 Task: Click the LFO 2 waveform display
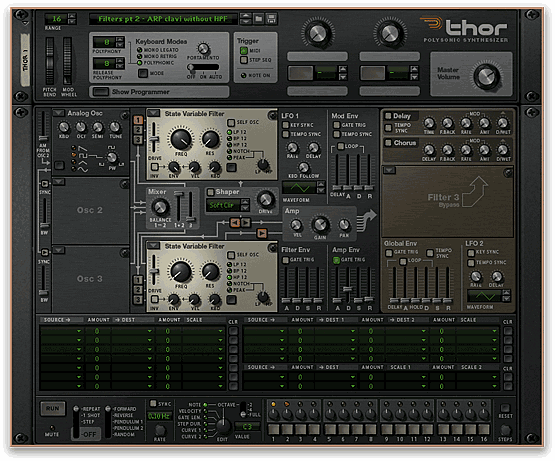pyautogui.click(x=484, y=295)
